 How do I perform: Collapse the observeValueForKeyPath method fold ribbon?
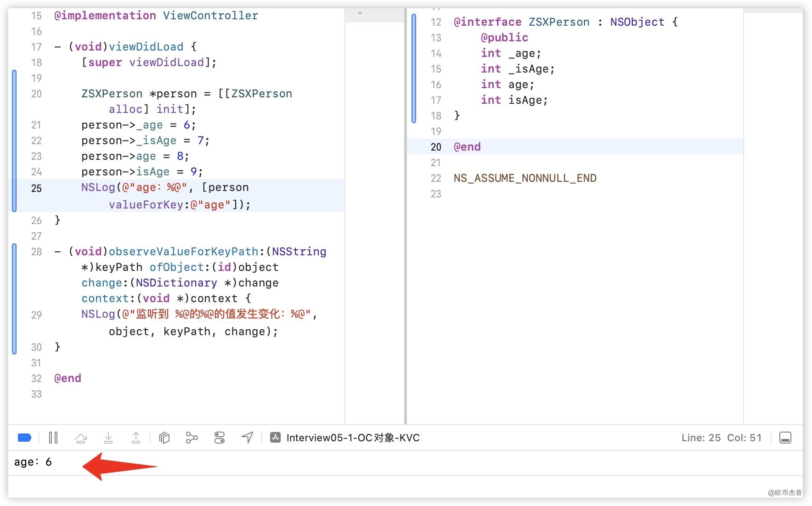14,298
